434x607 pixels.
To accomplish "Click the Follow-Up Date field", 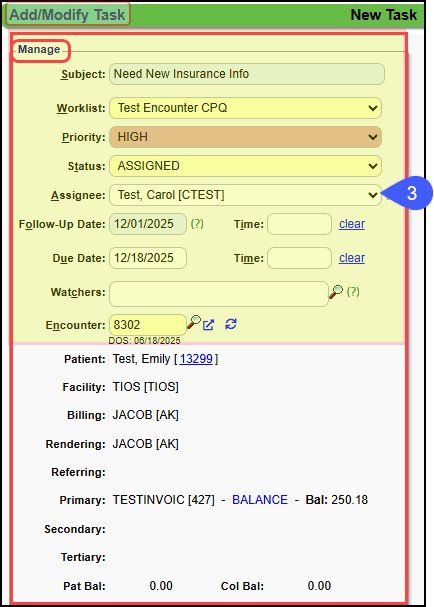I will point(148,224).
